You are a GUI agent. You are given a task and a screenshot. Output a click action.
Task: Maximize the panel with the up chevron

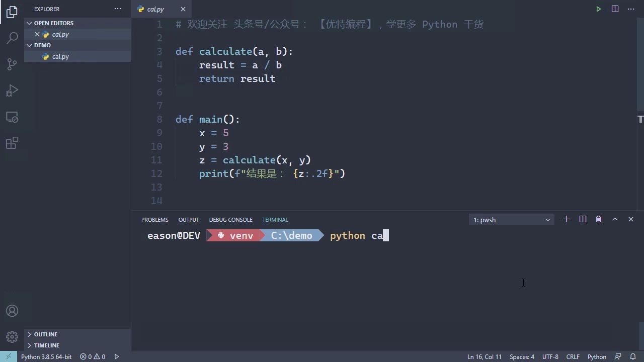click(x=615, y=219)
